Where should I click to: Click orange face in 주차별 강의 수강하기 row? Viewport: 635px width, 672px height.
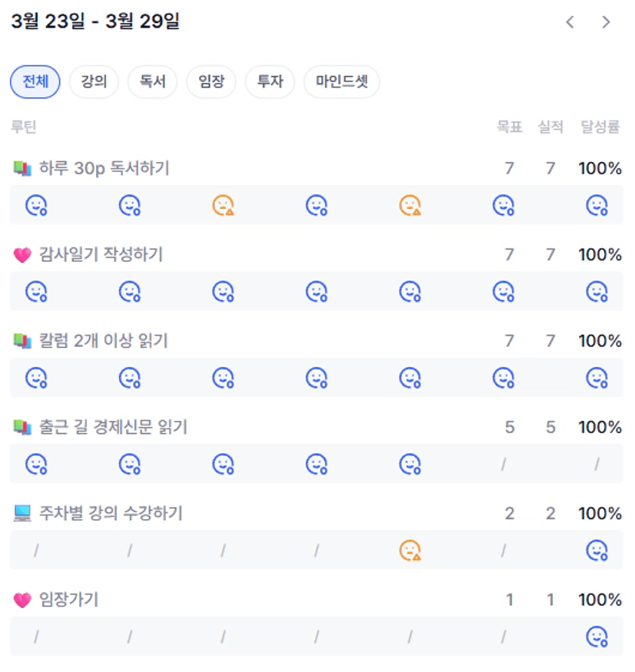coord(410,551)
